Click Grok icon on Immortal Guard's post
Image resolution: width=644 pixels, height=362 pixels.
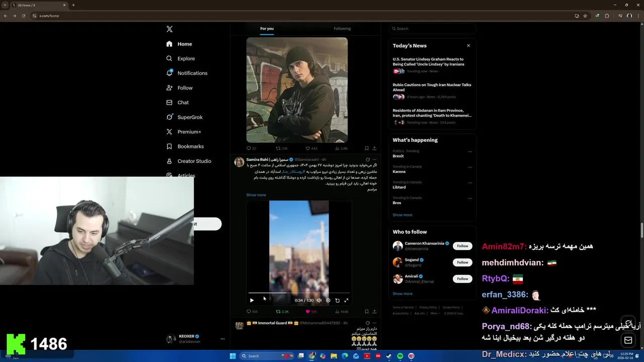coord(367,323)
